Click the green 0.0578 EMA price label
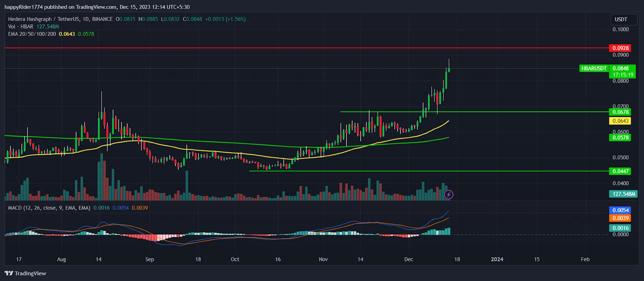This screenshot has height=281, width=644. tap(620, 138)
